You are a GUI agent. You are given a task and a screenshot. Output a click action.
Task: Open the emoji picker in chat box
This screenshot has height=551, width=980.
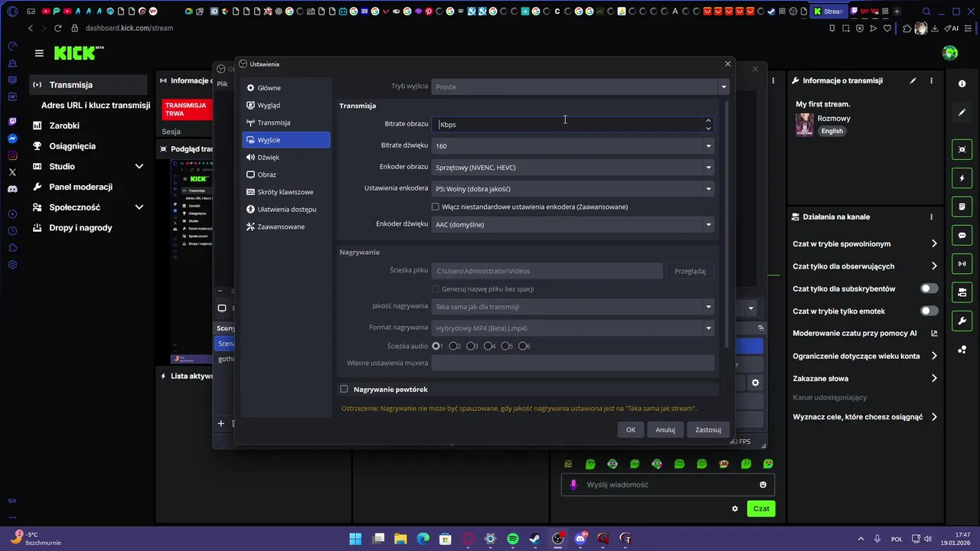point(763,484)
